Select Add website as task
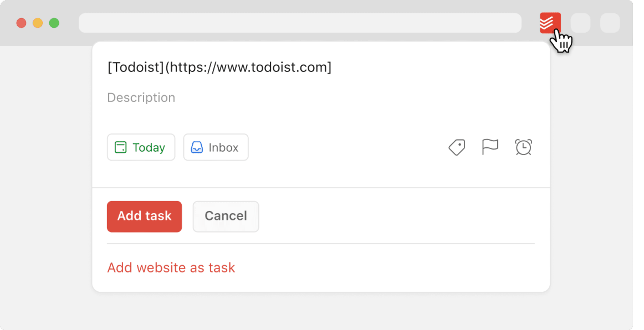644x330 pixels. click(x=171, y=267)
